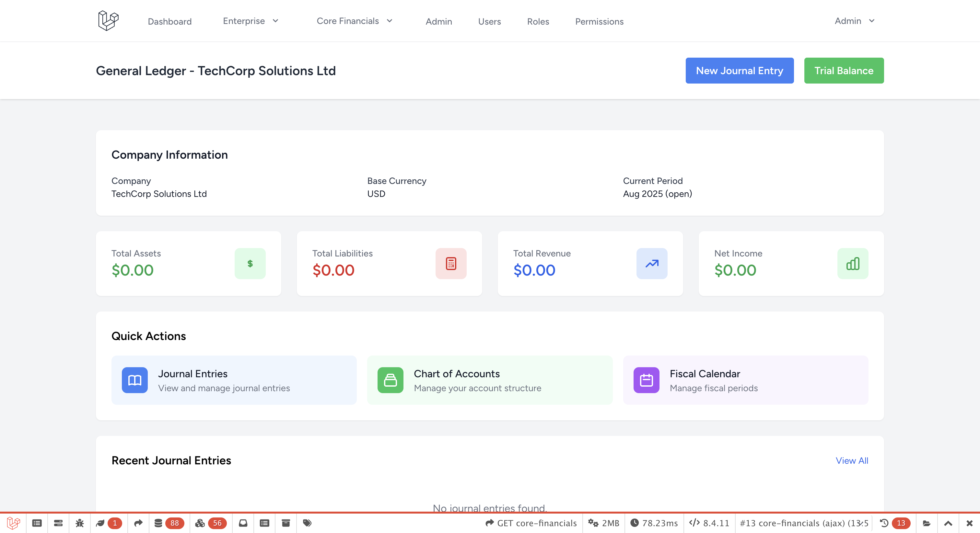Click the 88 queries count badge
Image resolution: width=980 pixels, height=533 pixels.
coord(175,523)
